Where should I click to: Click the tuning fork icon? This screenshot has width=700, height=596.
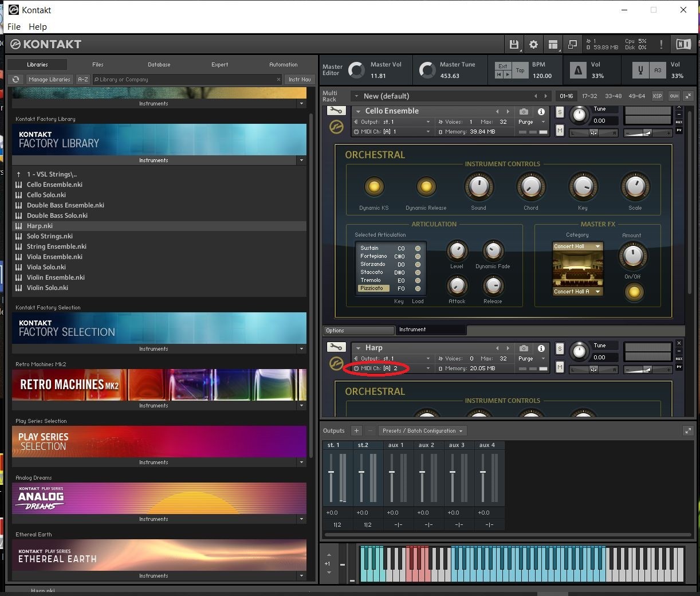[640, 70]
